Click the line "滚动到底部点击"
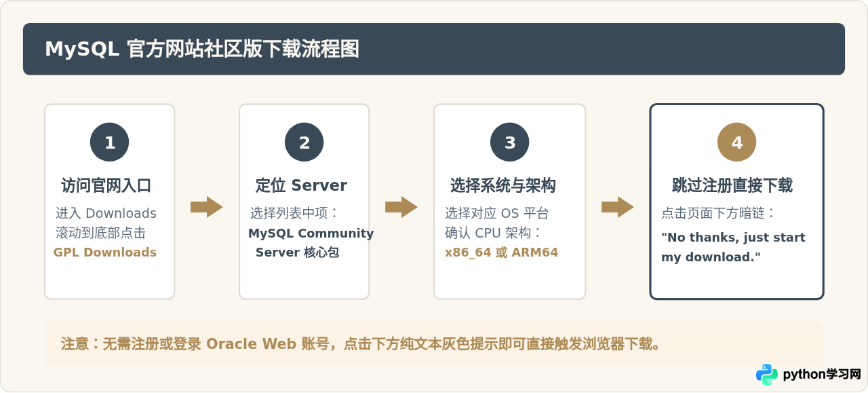The width and height of the screenshot is (868, 393). 100,233
